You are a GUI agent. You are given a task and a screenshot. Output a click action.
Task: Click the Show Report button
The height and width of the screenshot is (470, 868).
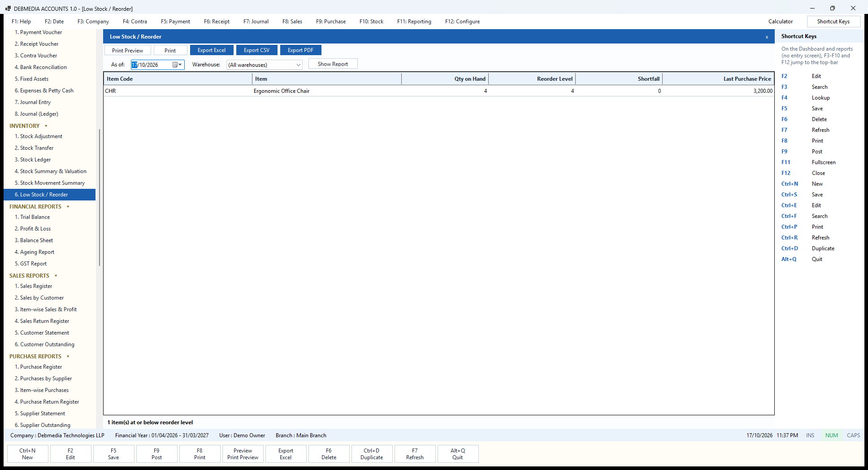click(x=333, y=64)
